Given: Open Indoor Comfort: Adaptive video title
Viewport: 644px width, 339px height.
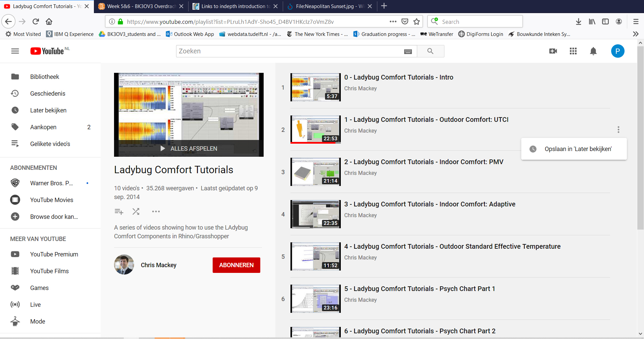Looking at the screenshot, I should point(430,204).
